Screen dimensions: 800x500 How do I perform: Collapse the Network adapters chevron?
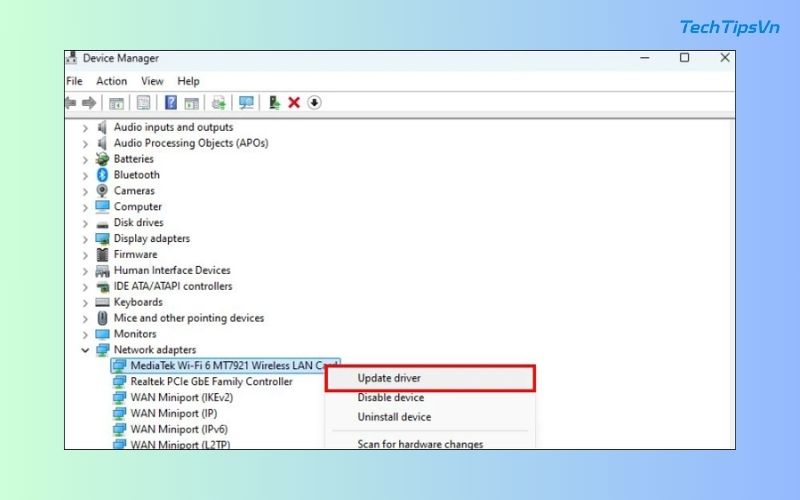point(85,350)
